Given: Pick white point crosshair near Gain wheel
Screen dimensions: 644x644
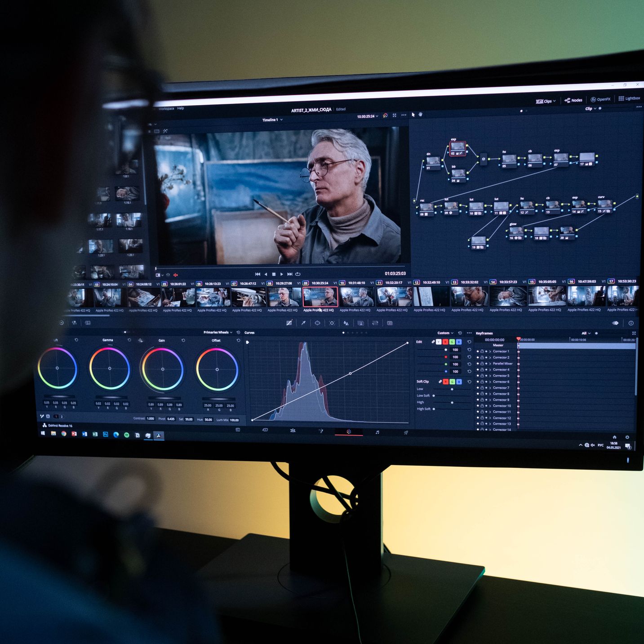Looking at the screenshot, I should click(141, 341).
